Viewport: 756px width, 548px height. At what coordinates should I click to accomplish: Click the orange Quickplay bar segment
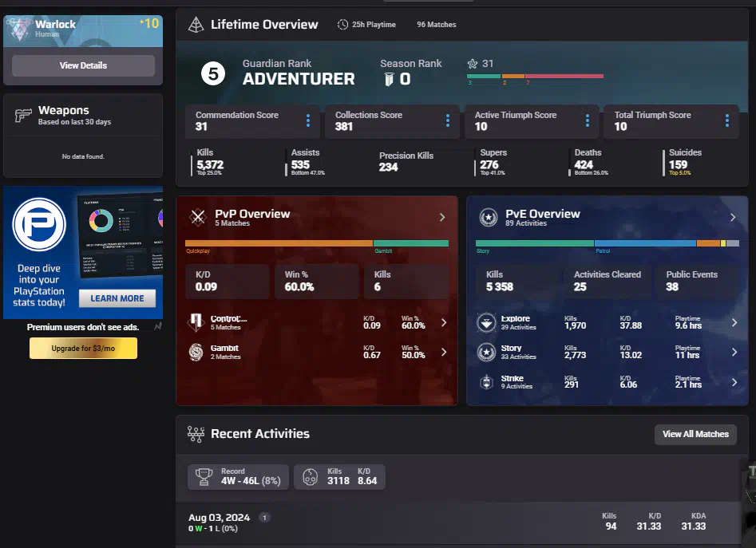(279, 243)
